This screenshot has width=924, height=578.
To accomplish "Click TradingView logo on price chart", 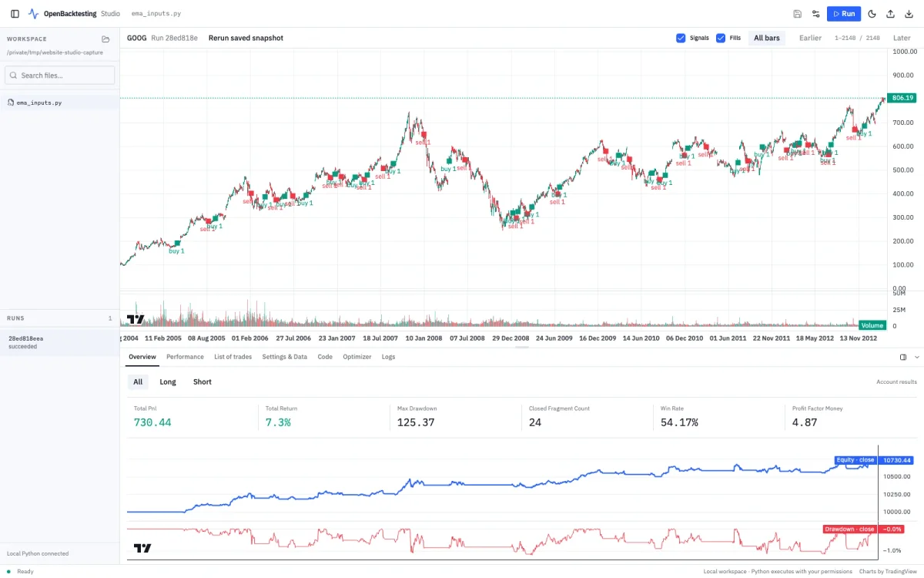I will click(136, 320).
